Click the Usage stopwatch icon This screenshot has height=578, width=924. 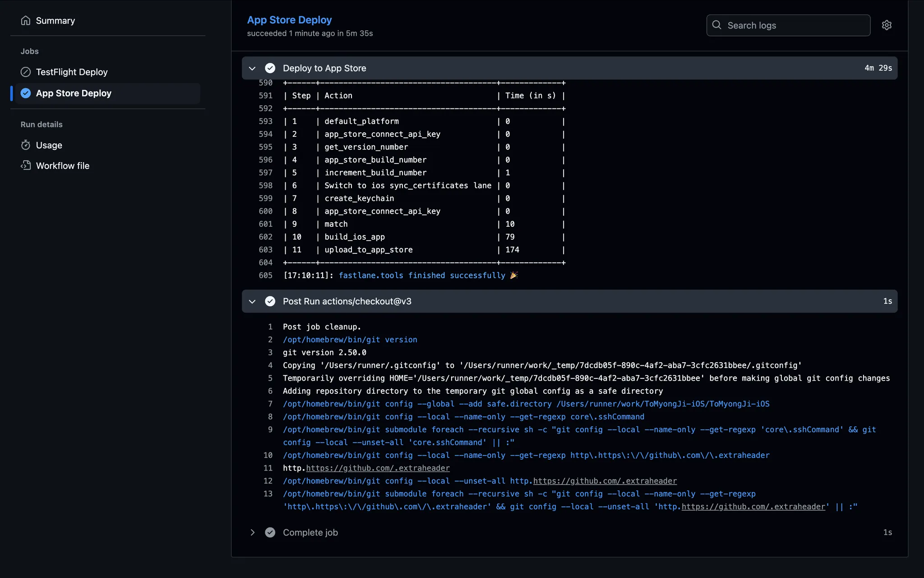point(26,145)
